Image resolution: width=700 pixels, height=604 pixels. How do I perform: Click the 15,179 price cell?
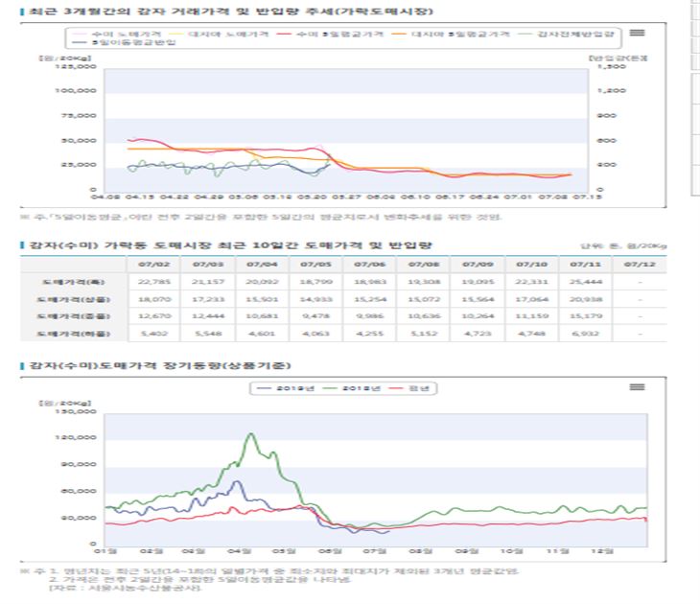coord(585,316)
